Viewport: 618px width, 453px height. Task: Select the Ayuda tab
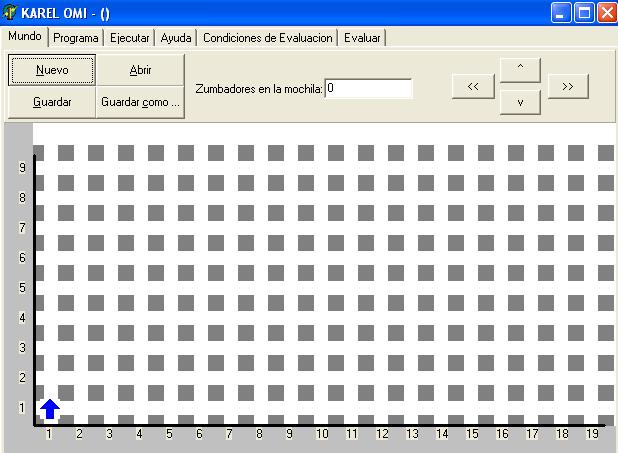tap(176, 38)
